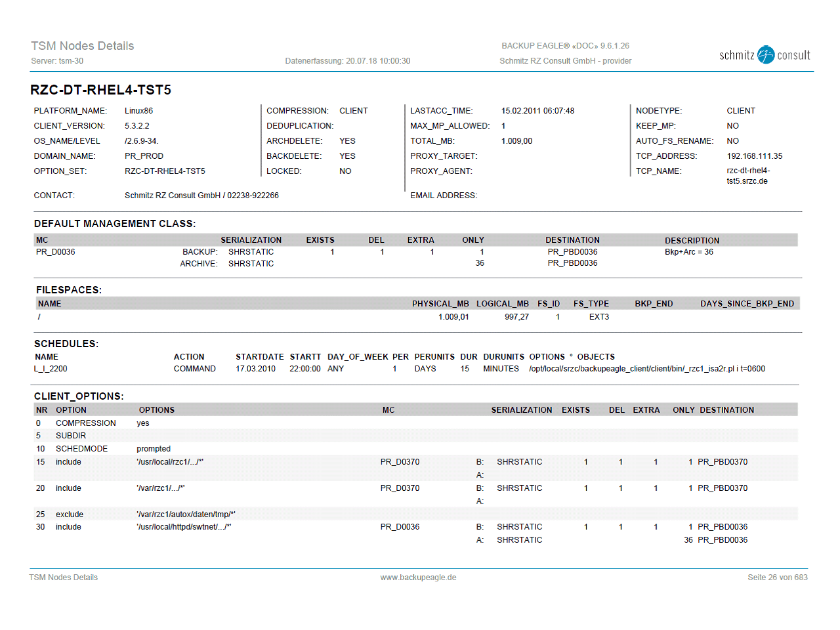Viewport: 840px width, 630px height.
Task: Click the DEFAULT MANAGEMENT CLASS section heading
Action: pyautogui.click(x=115, y=224)
